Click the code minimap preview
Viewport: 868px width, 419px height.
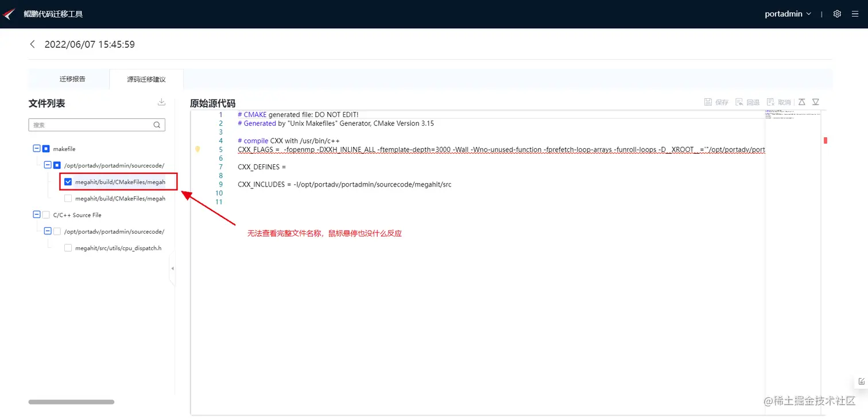coord(792,115)
